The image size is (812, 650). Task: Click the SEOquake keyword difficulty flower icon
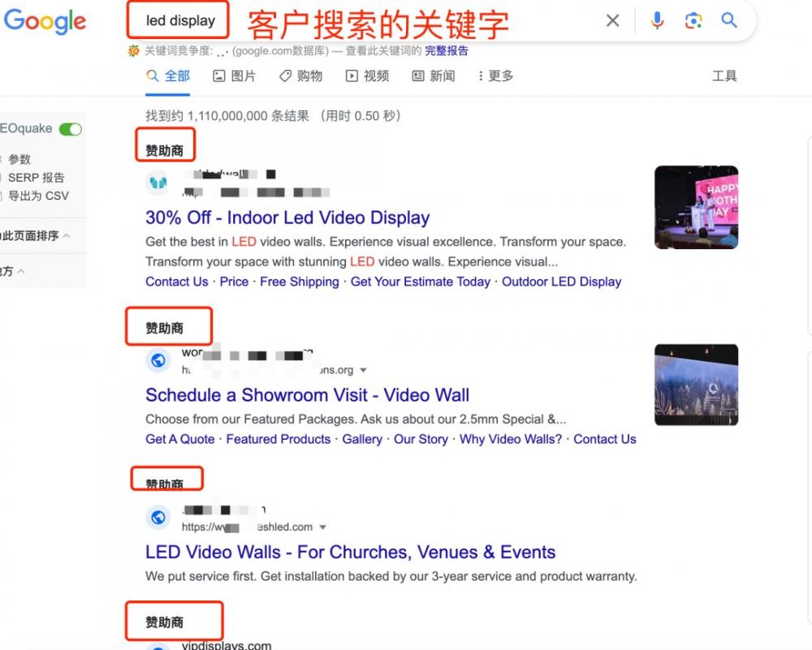pos(135,50)
